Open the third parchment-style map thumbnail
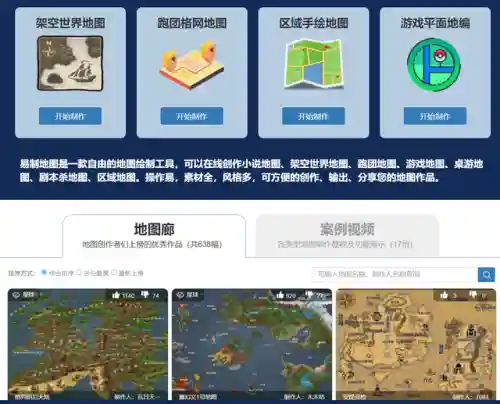Image resolution: width=500 pixels, height=404 pixels. pyautogui.click(x=416, y=345)
